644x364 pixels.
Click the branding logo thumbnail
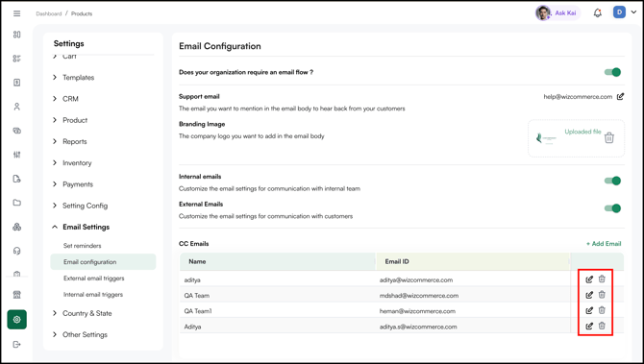546,138
